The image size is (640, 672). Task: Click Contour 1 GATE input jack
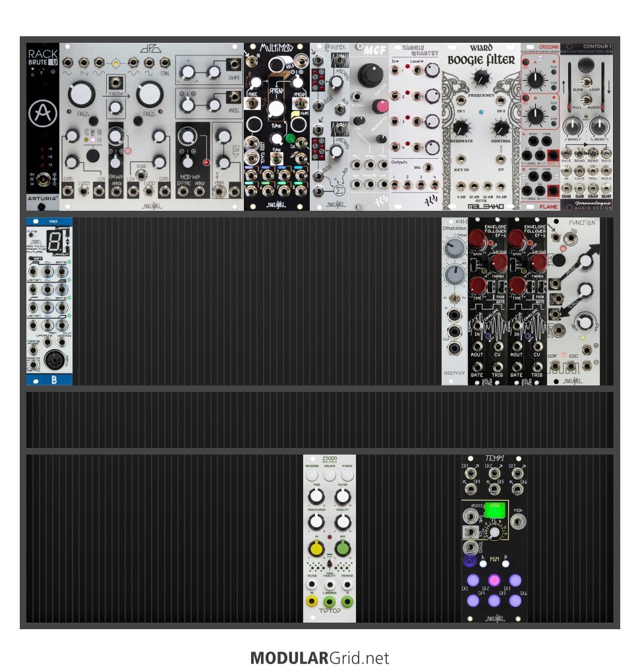click(579, 171)
